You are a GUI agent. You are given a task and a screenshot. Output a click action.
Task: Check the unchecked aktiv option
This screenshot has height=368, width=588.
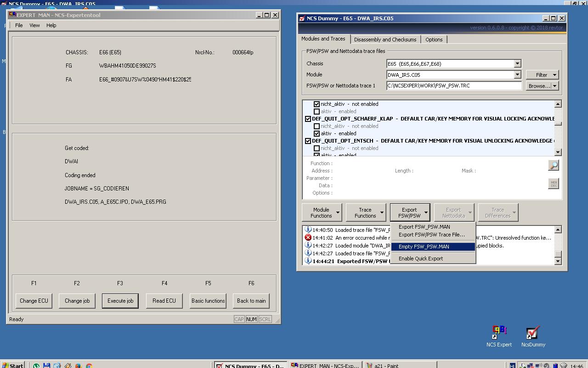tap(317, 111)
